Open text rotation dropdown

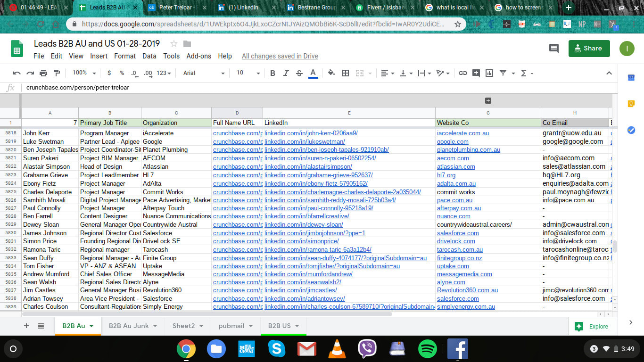click(x=443, y=73)
